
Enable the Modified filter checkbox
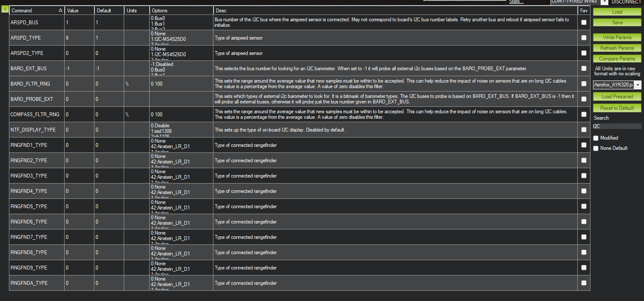tap(596, 138)
